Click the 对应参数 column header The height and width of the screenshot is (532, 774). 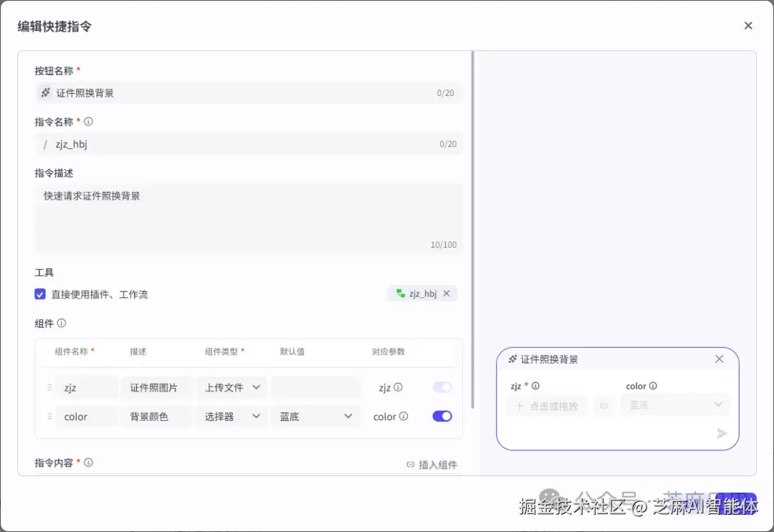click(388, 352)
